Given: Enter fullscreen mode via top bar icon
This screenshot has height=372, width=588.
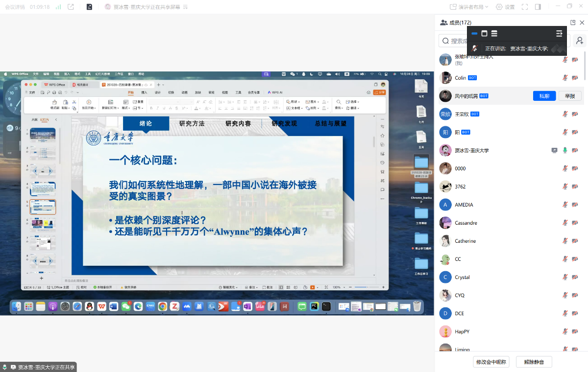Looking at the screenshot, I should [525, 7].
